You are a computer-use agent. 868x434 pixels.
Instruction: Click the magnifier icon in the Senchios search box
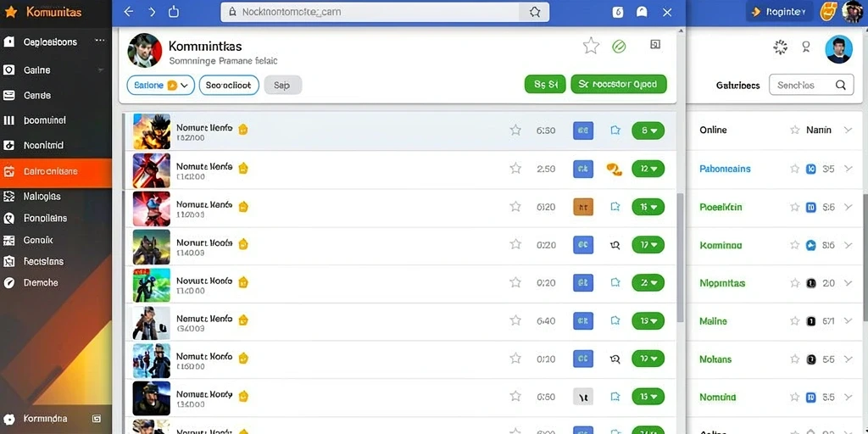point(840,86)
